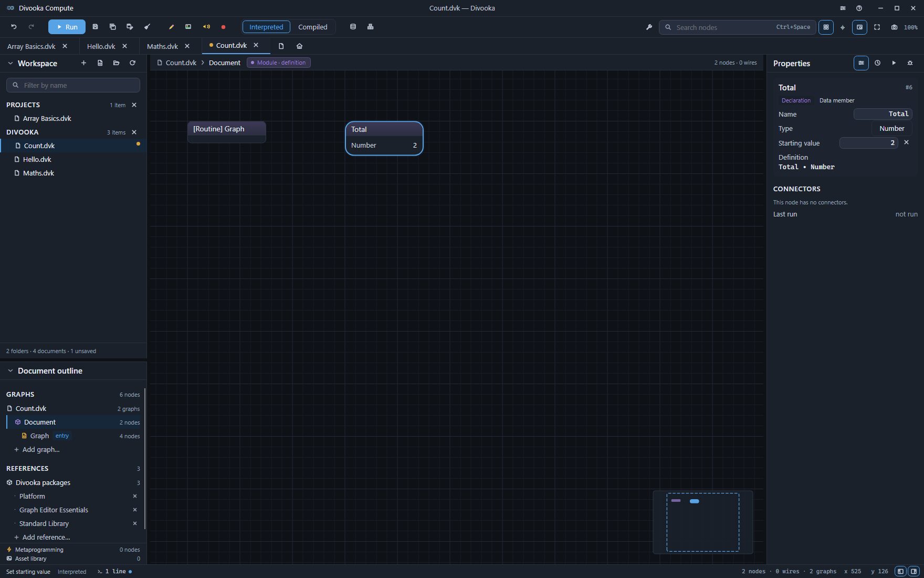This screenshot has width=924, height=578.
Task: Click the wrench tools icon
Action: click(x=649, y=27)
